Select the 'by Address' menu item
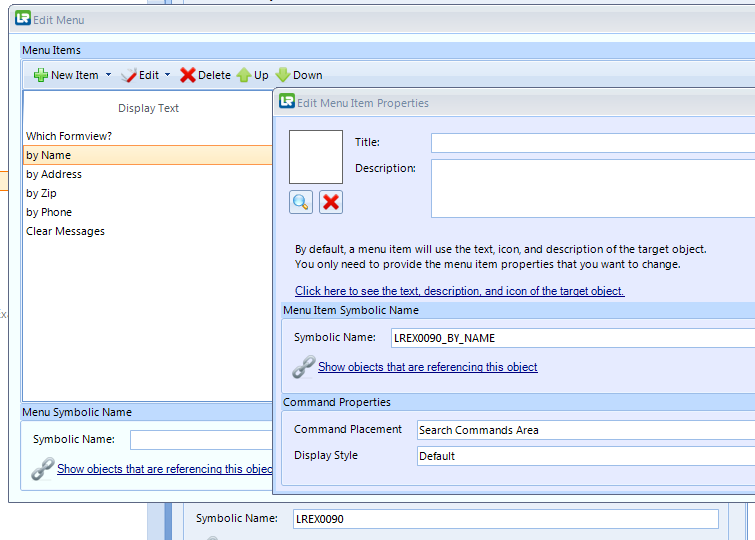 [x=148, y=174]
